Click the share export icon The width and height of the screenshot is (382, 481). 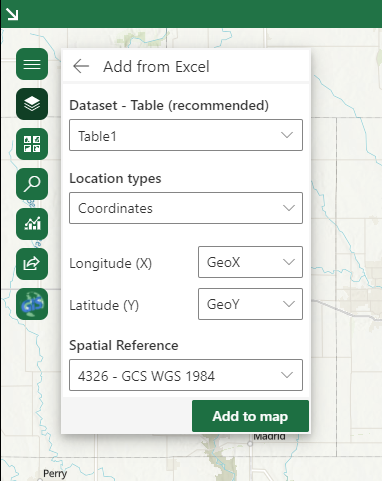click(x=32, y=264)
